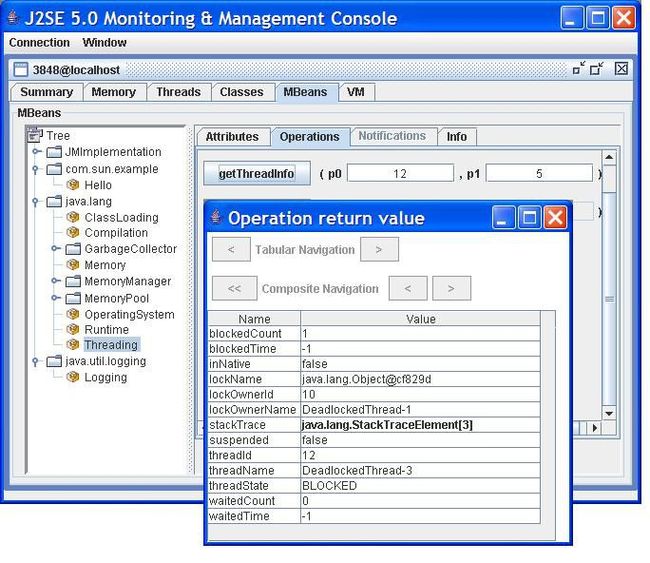Select the lockOwnerName DeadlockedThread-1 cell
Image resolution: width=650 pixels, height=563 pixels.
[420, 410]
